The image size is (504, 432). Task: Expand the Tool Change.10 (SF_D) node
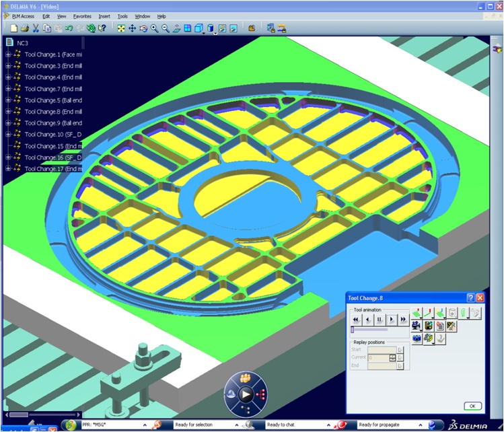8,135
